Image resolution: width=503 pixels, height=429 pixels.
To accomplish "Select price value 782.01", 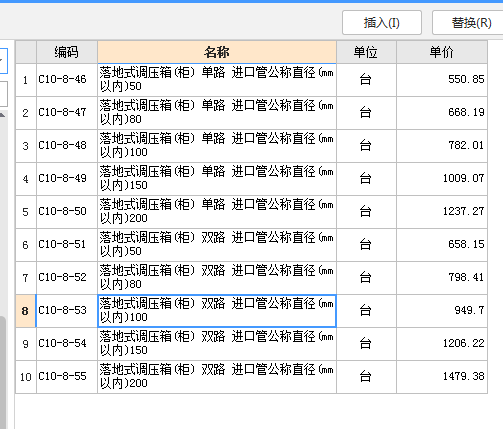I will pos(466,145).
